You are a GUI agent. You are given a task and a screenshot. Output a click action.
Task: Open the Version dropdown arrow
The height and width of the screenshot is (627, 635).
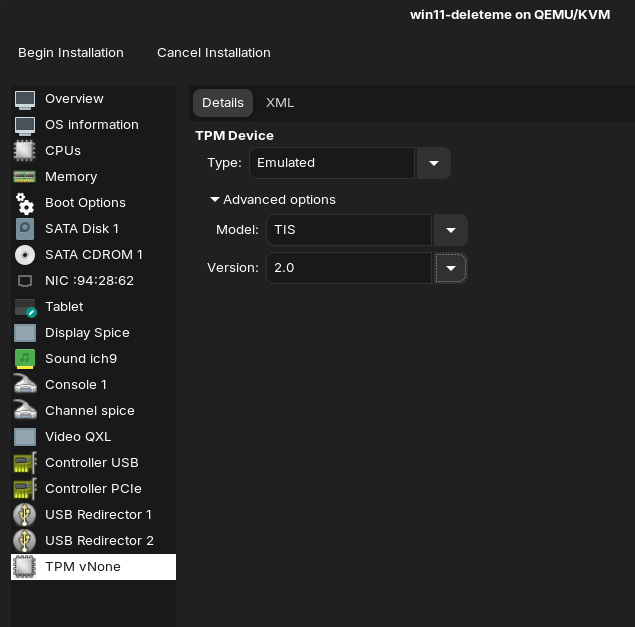(x=451, y=268)
